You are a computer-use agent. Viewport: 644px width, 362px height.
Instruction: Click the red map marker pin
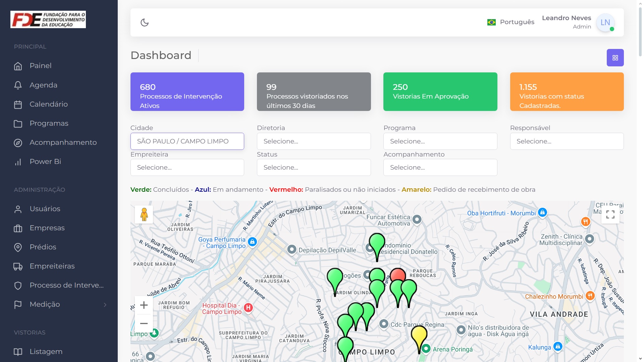click(398, 274)
